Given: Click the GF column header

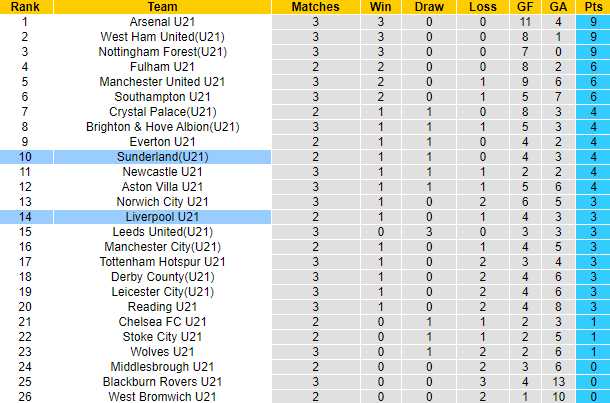Looking at the screenshot, I should click(x=525, y=6).
